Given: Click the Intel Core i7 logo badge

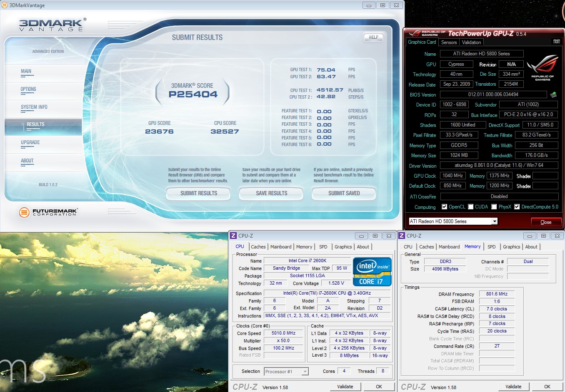Looking at the screenshot, I should point(372,272).
